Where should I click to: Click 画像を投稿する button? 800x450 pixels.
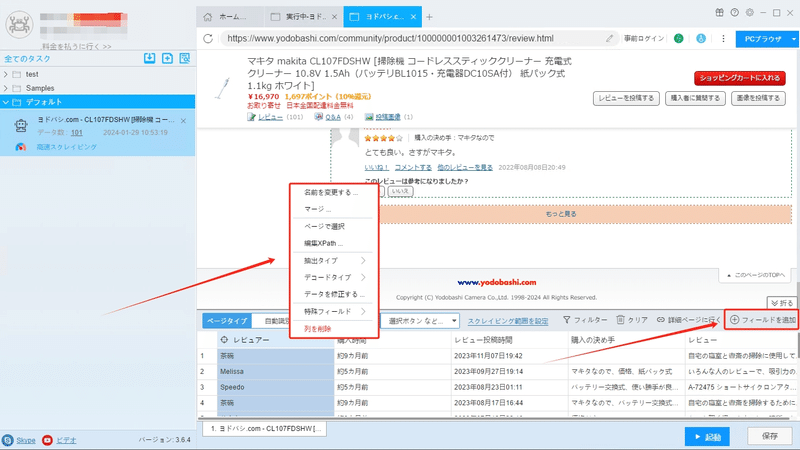pyautogui.click(x=758, y=98)
